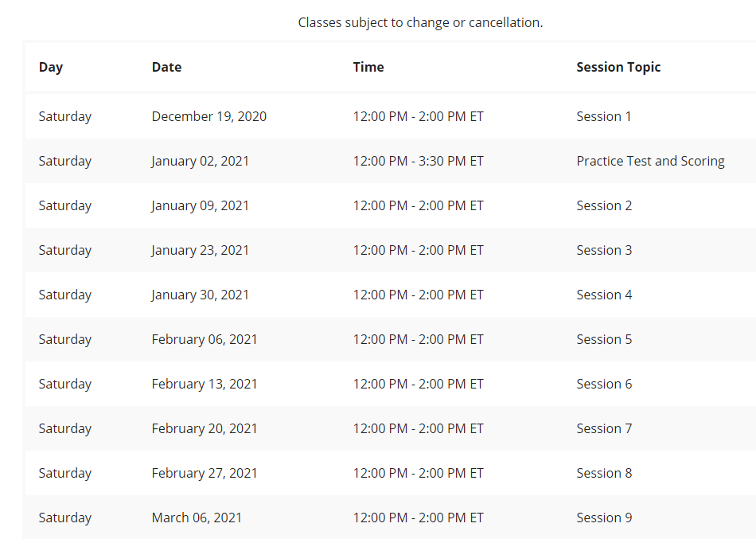
Task: Click the Day column header
Action: (51, 67)
